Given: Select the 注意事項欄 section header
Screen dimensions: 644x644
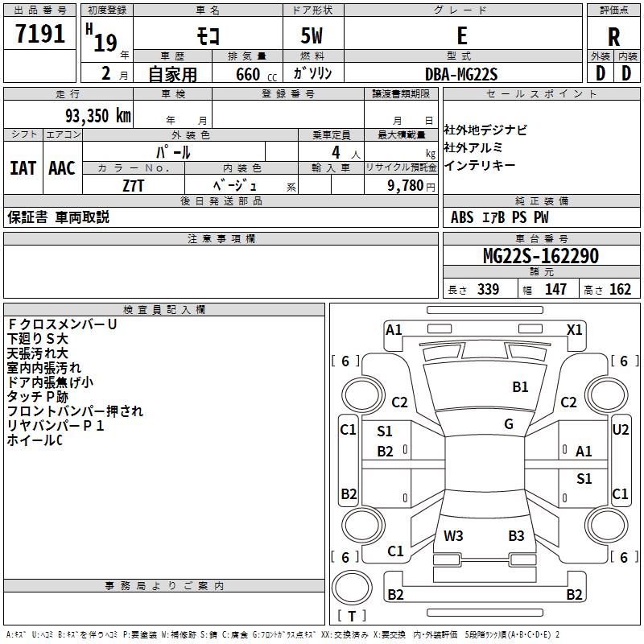Looking at the screenshot, I should coord(221,238).
